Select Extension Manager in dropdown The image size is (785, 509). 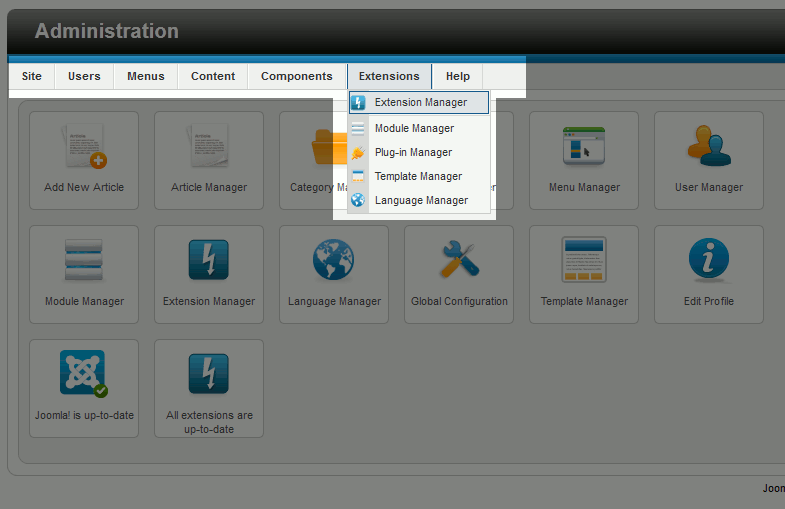419,102
